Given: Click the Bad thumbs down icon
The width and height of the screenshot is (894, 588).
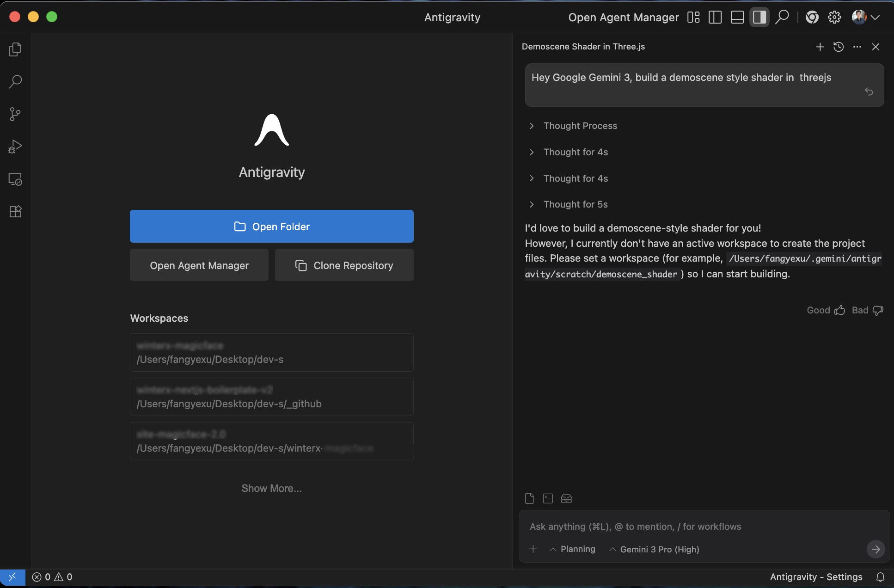Looking at the screenshot, I should (x=878, y=310).
